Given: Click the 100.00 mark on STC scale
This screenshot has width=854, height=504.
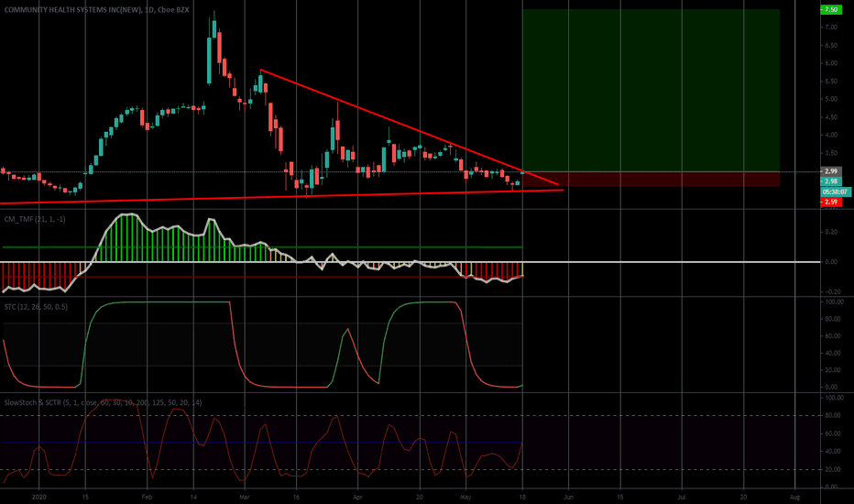Looking at the screenshot, I should coord(835,301).
